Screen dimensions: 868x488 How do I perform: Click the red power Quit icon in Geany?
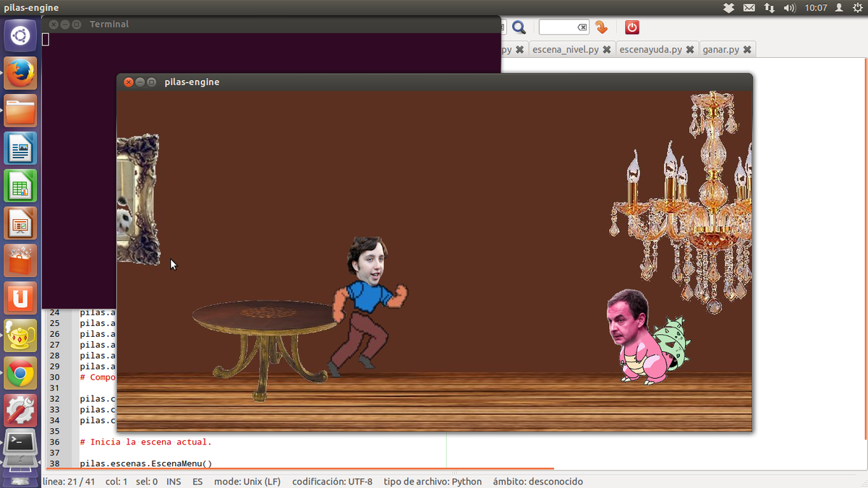(x=631, y=27)
